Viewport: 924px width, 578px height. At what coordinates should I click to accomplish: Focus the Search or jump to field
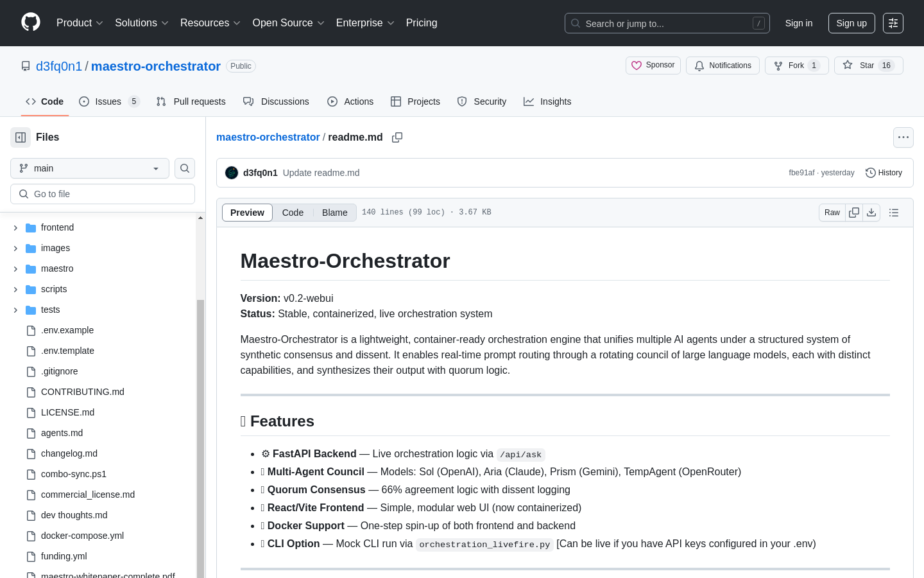[667, 23]
